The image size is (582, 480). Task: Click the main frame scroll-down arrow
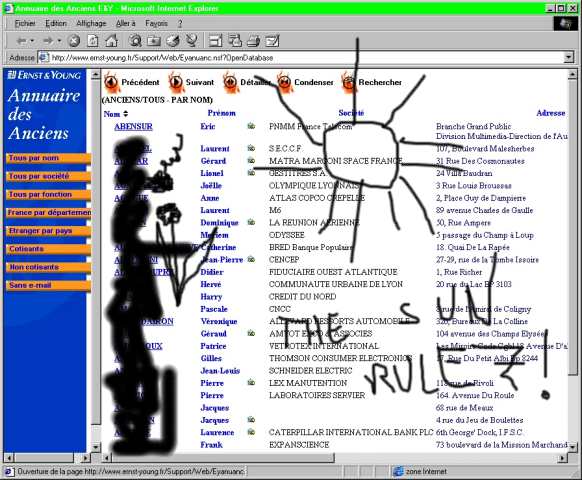tap(572, 447)
